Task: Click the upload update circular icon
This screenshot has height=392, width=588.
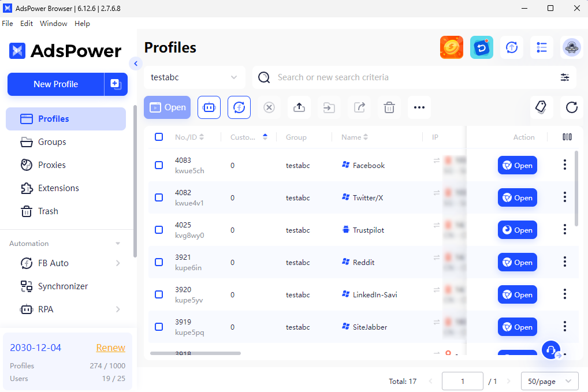Action: click(512, 47)
